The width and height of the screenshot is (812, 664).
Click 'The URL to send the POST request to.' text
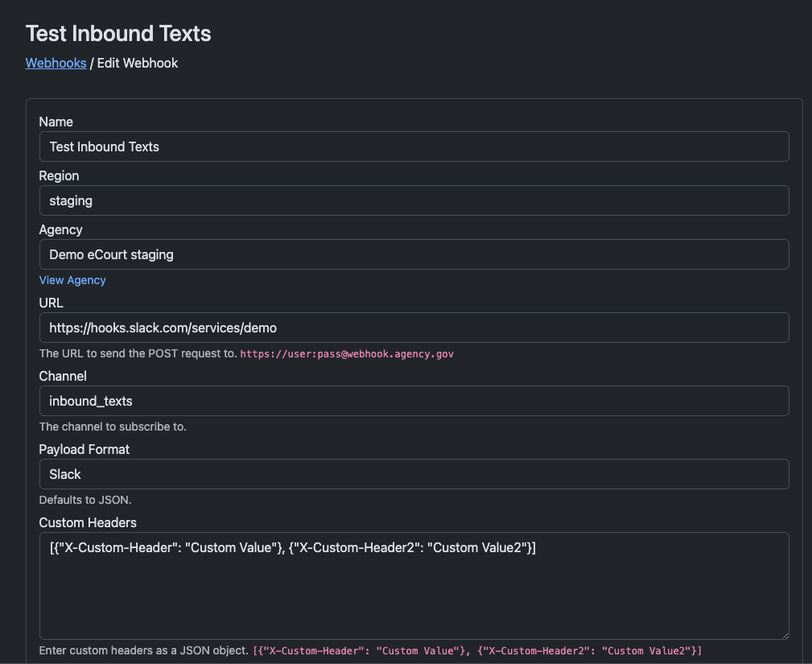[138, 354]
